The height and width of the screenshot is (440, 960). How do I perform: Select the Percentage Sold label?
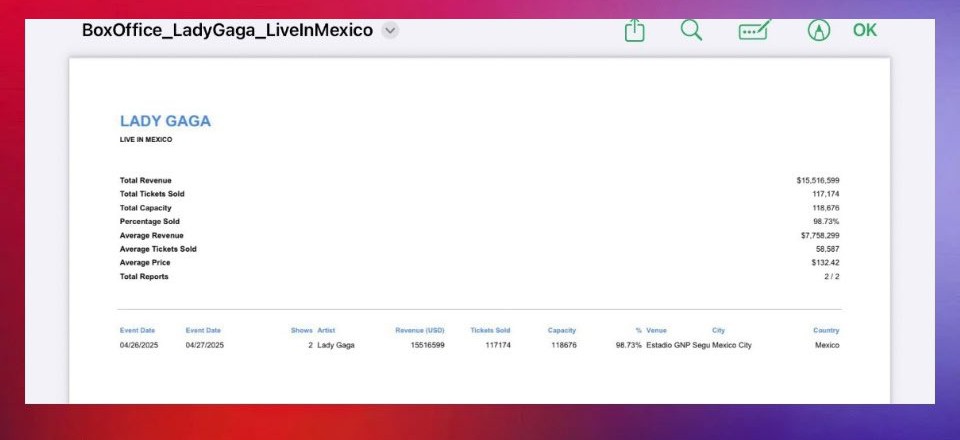pos(149,222)
